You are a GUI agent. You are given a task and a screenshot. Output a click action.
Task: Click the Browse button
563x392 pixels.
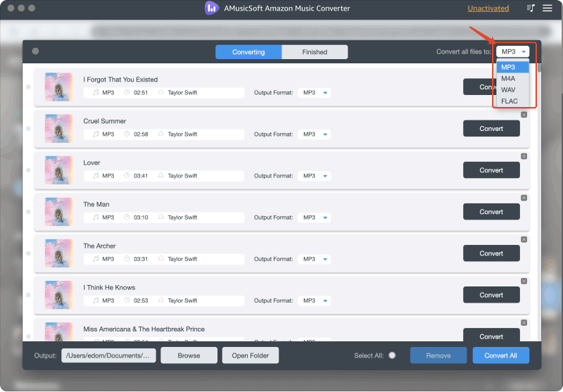(189, 355)
